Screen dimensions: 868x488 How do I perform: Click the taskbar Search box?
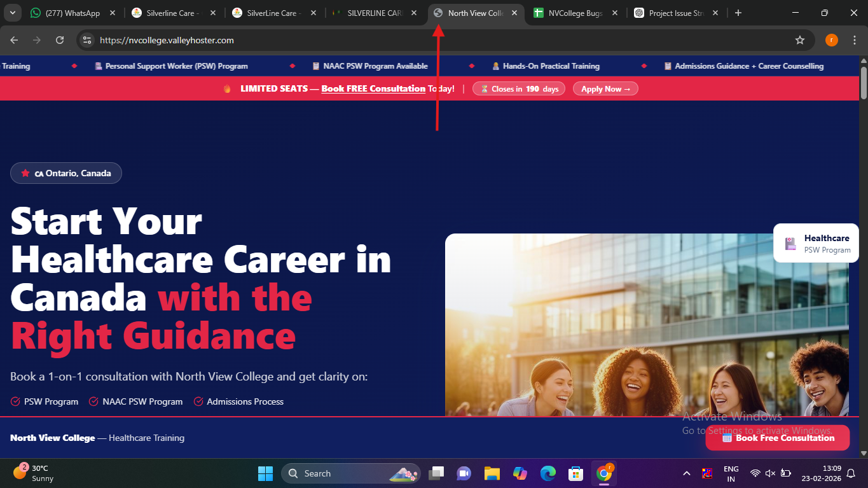coord(351,473)
